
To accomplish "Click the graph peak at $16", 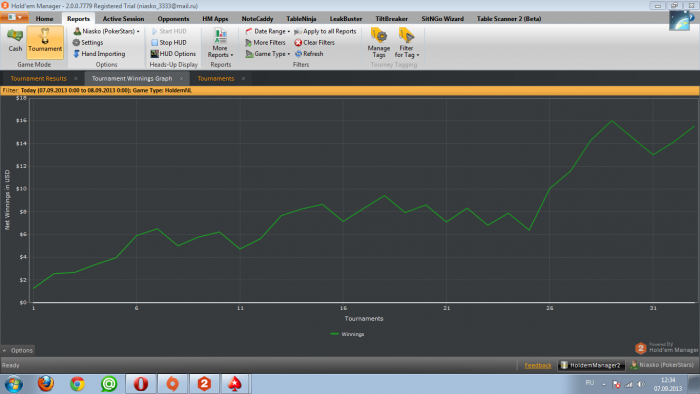I will tap(611, 121).
